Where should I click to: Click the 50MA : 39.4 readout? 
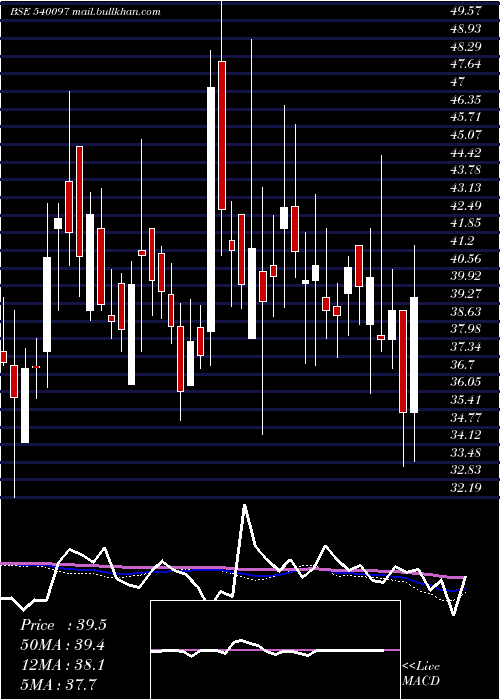click(x=63, y=645)
